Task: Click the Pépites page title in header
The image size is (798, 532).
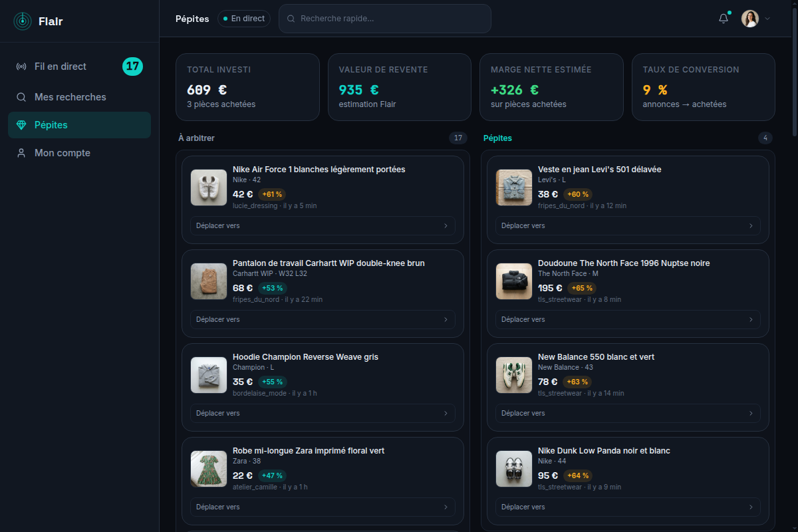Action: 192,19
